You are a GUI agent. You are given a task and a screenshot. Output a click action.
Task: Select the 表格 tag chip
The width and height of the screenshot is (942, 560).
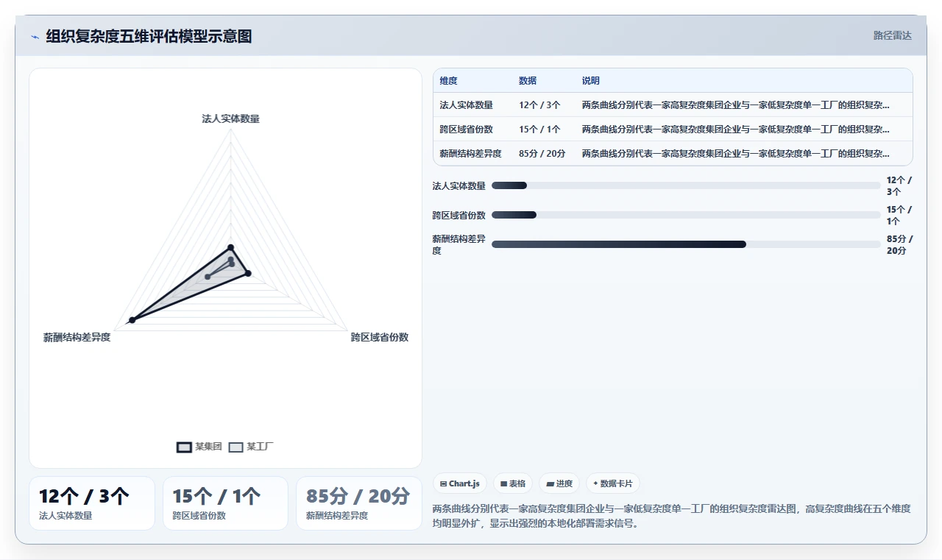coord(513,483)
